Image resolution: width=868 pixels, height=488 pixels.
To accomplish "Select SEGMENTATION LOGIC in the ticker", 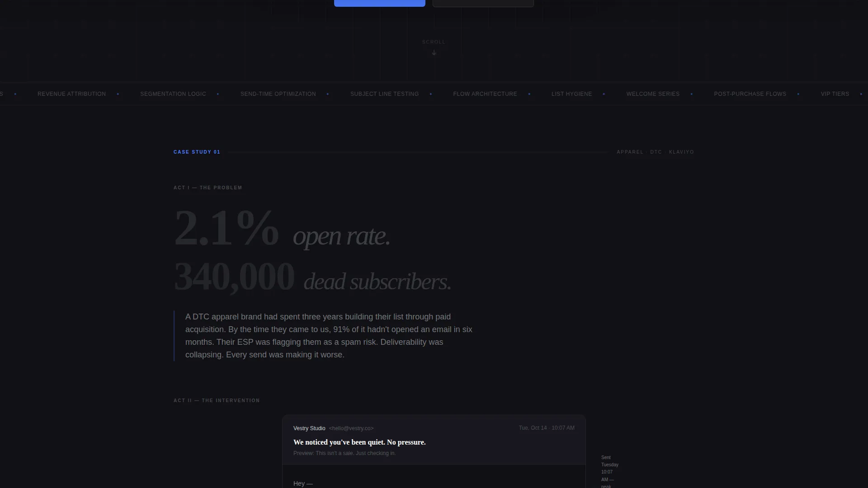I will tap(173, 94).
